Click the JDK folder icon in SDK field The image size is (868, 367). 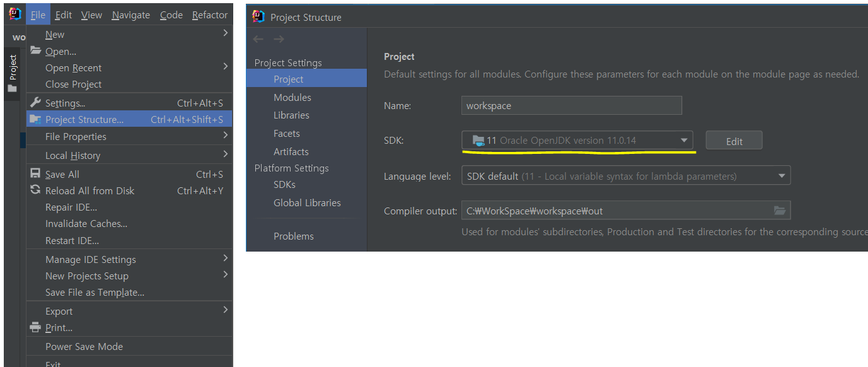[x=478, y=141]
